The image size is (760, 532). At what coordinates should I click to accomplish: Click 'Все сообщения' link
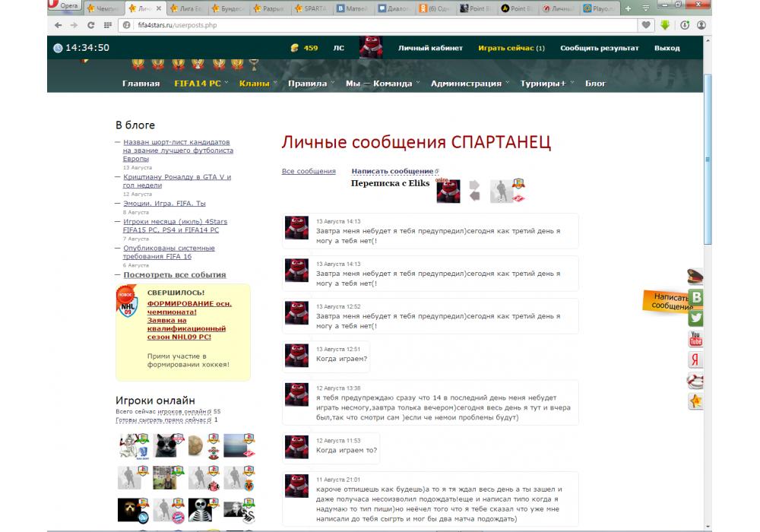pyautogui.click(x=309, y=171)
